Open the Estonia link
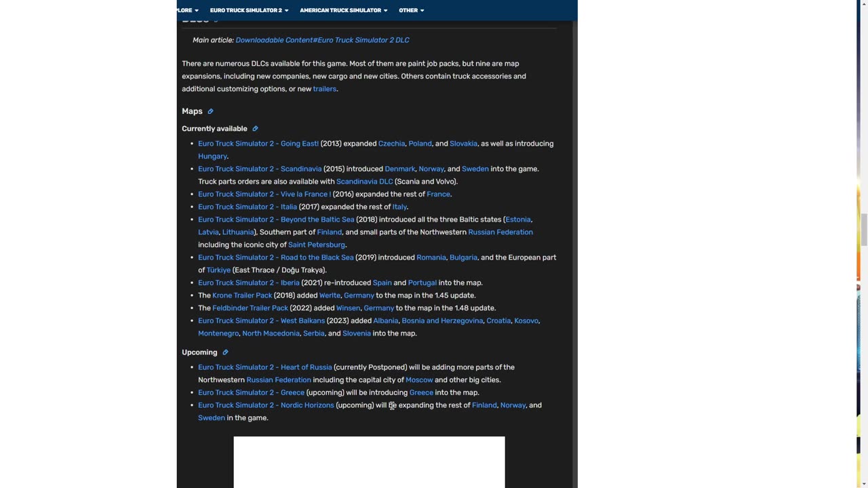The image size is (868, 488). point(518,220)
